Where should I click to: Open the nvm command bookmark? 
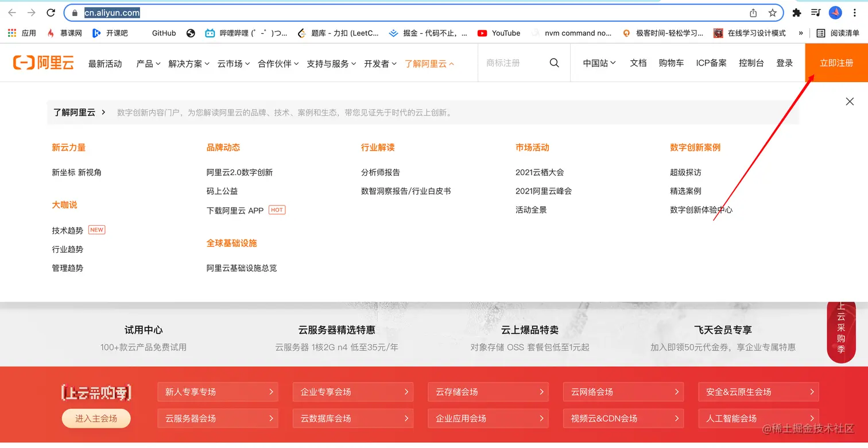[x=572, y=33]
